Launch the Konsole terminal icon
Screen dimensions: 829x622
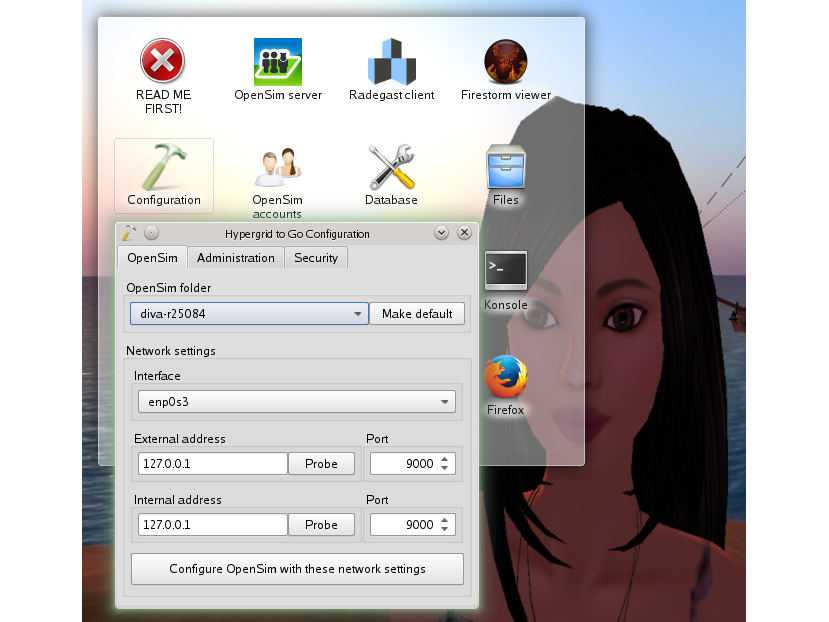[506, 271]
